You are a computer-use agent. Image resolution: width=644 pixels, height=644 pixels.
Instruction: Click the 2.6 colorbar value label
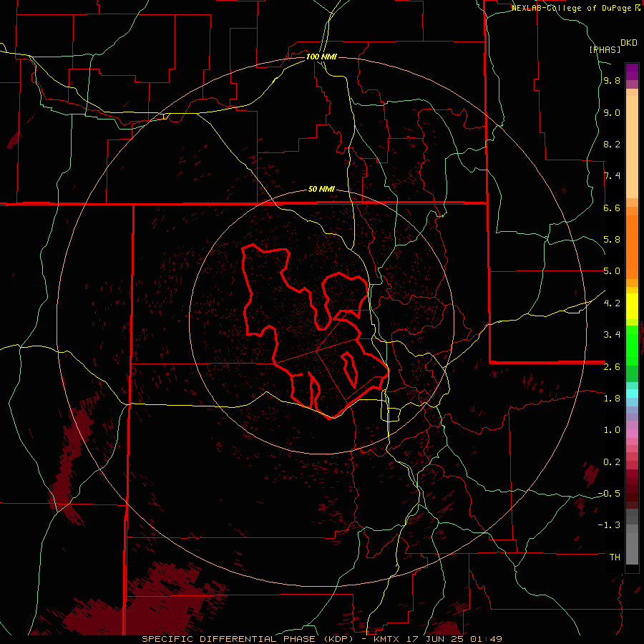[x=612, y=367]
